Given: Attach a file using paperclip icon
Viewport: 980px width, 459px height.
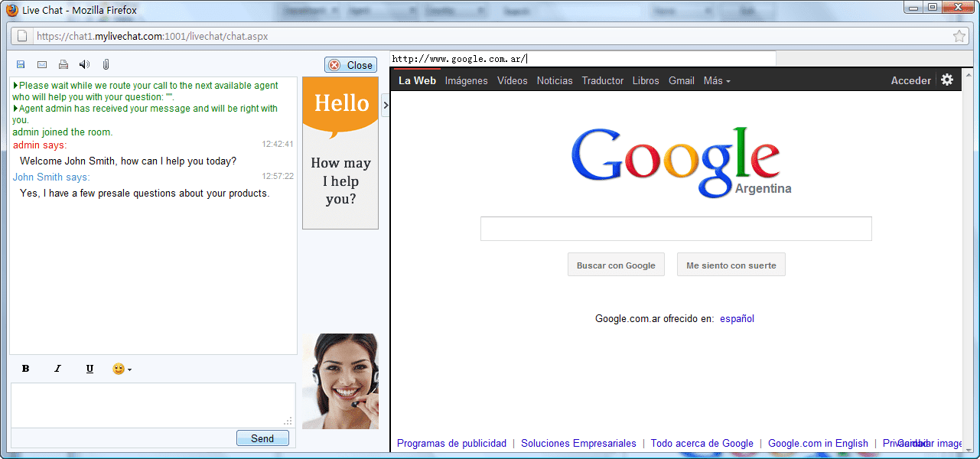Looking at the screenshot, I should pyautogui.click(x=106, y=65).
